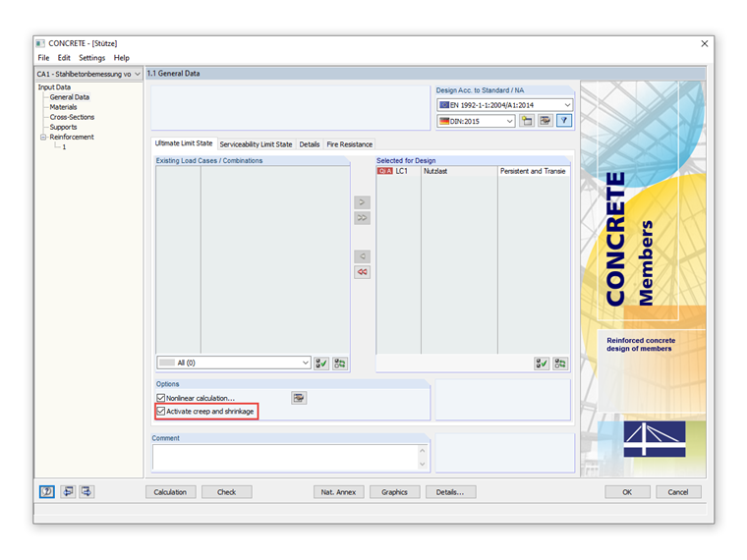
Task: Go to next input window icon
Action: [x=86, y=491]
